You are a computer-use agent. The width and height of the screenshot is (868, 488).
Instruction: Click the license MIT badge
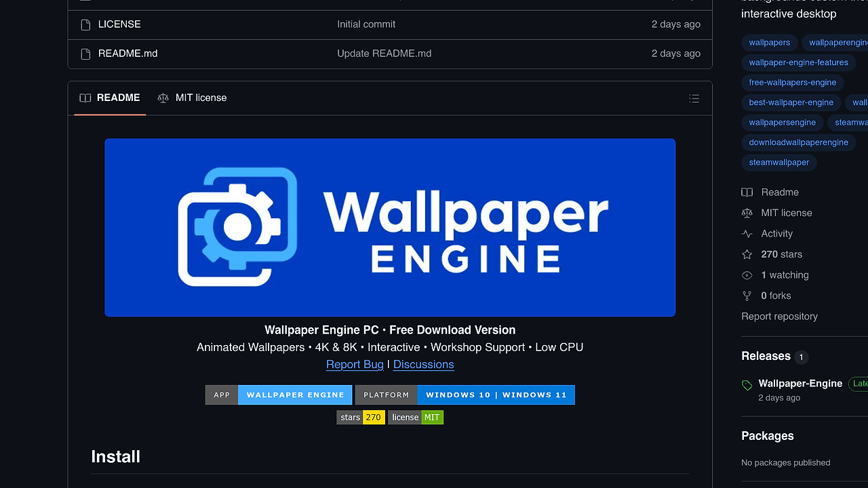tap(416, 418)
